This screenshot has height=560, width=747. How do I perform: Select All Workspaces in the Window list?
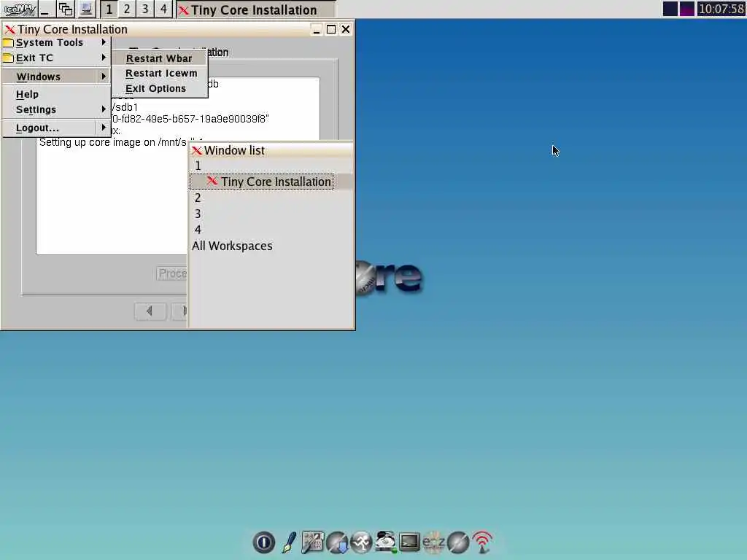[271, 246]
